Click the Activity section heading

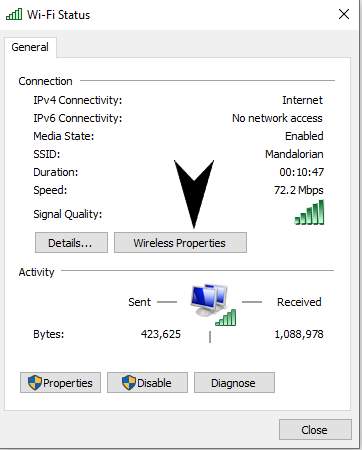click(36, 272)
